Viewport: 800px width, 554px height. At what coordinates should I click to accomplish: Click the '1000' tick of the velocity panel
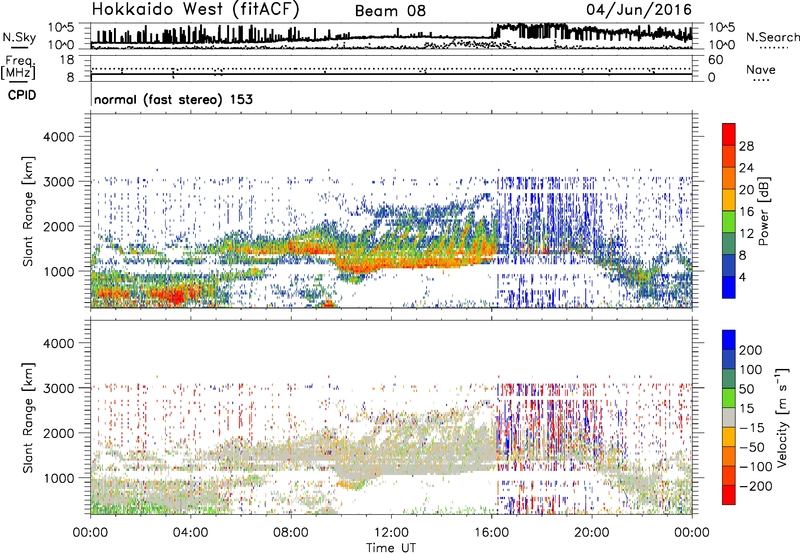(59, 478)
